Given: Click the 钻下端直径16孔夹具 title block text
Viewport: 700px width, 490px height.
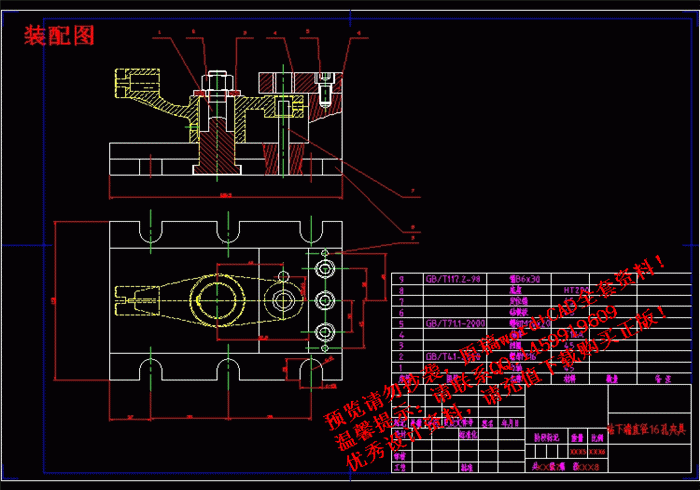Looking at the screenshot, I should (x=646, y=429).
